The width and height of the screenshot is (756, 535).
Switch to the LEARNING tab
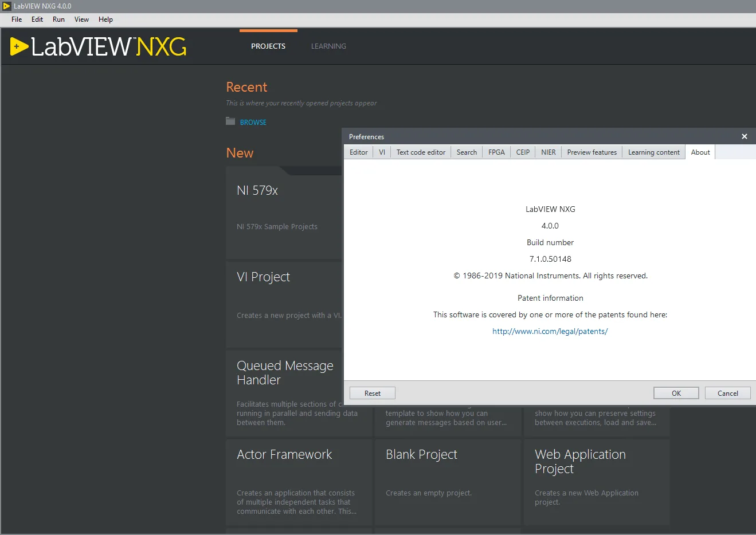click(x=328, y=46)
